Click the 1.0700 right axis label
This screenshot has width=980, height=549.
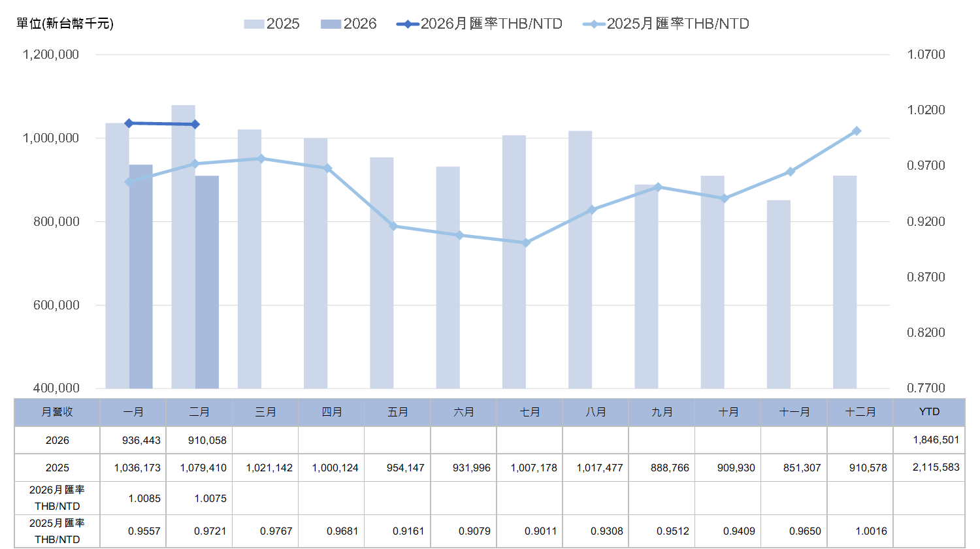pos(926,54)
